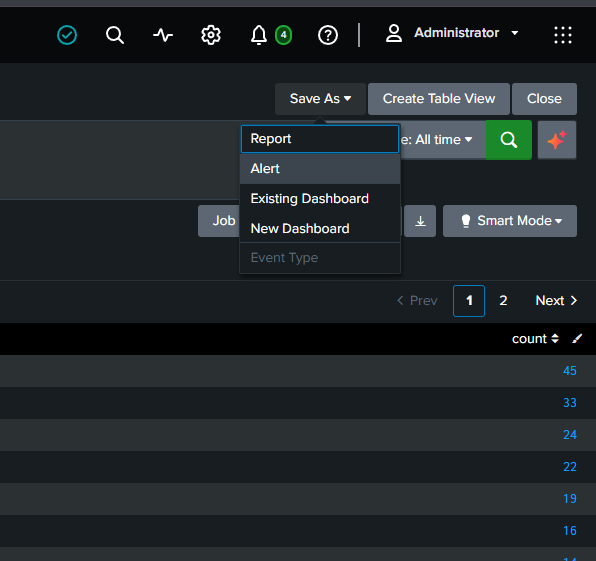
Task: Open the notifications bell icon
Action: pyautogui.click(x=258, y=35)
